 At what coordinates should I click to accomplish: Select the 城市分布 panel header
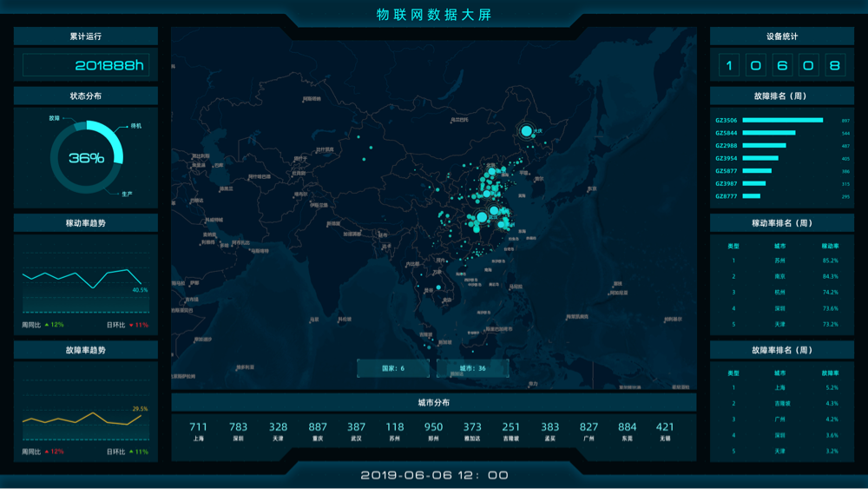[x=433, y=403]
